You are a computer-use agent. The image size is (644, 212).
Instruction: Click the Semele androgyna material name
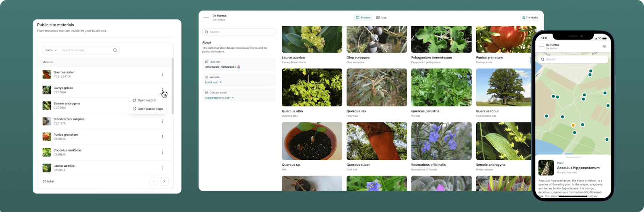(67, 104)
